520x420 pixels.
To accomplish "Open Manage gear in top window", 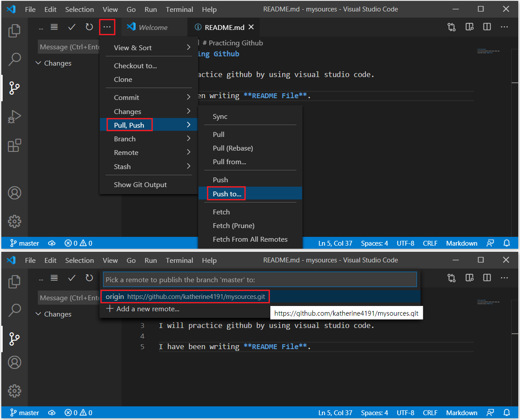I will pos(14,221).
